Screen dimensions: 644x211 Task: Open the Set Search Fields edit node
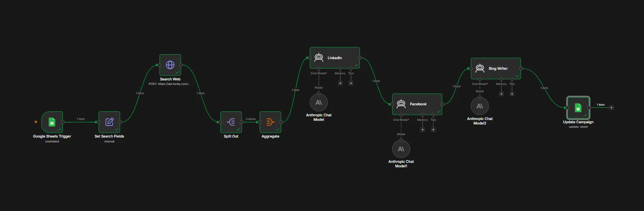coord(109,122)
